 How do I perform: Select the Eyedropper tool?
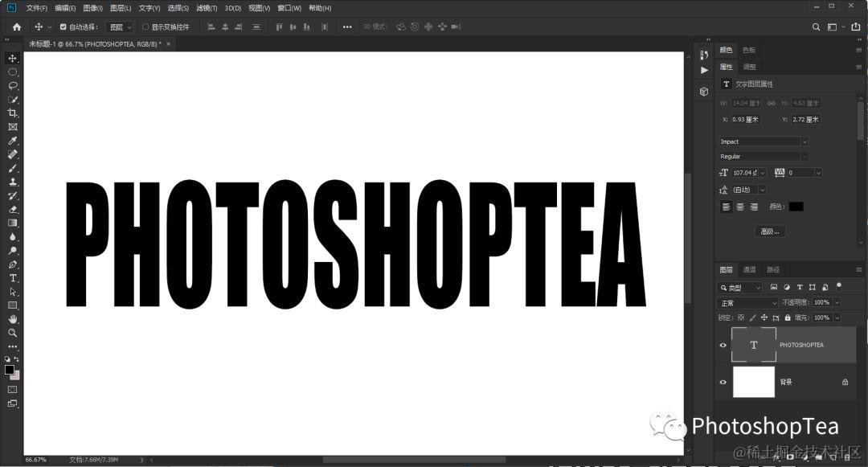click(12, 141)
